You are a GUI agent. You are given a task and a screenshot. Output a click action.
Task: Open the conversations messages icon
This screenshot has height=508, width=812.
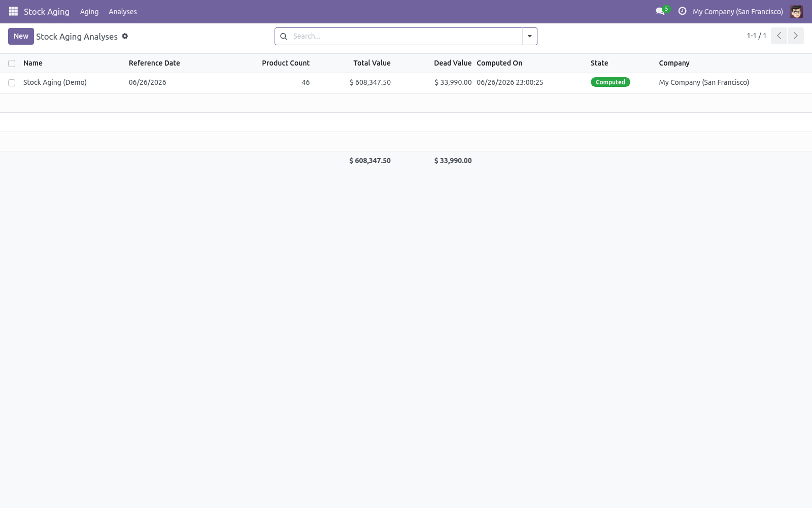coord(660,11)
